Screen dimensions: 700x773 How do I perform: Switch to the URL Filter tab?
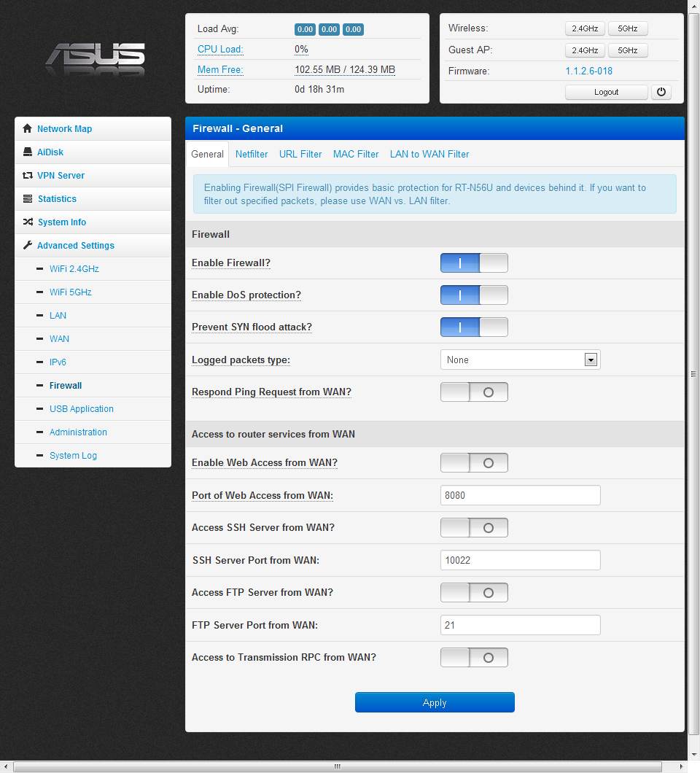[x=300, y=155]
